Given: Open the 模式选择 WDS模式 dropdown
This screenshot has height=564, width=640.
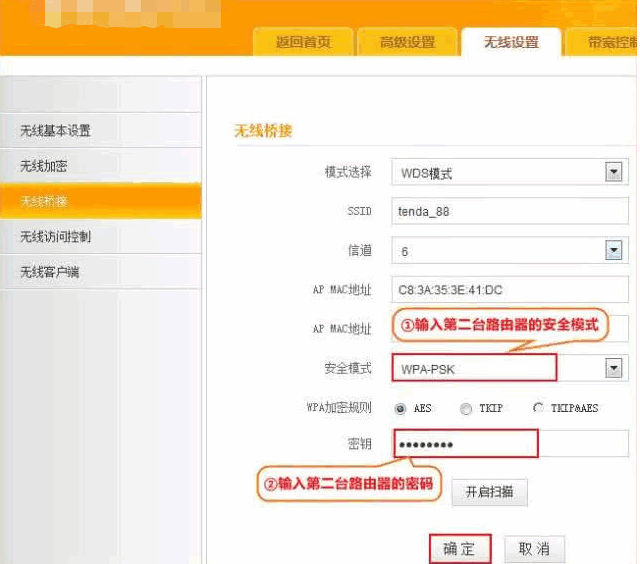Looking at the screenshot, I should [x=614, y=173].
